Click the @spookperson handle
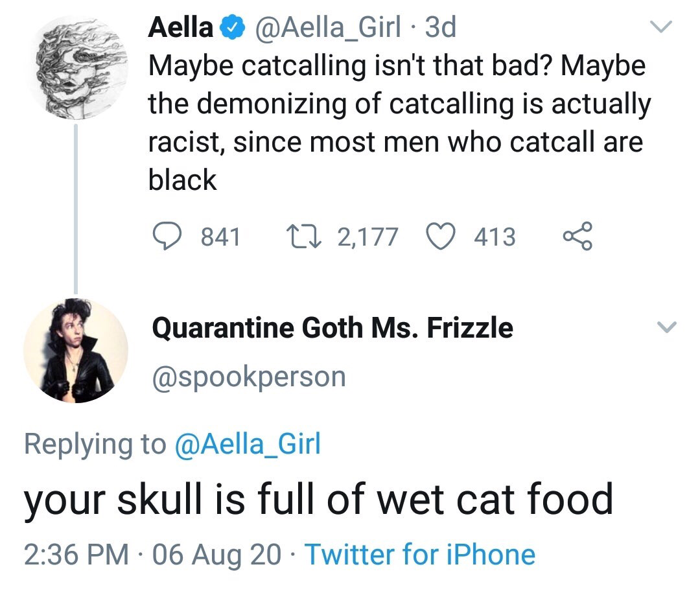Viewport: 700px width, 593px height. pyautogui.click(x=248, y=377)
